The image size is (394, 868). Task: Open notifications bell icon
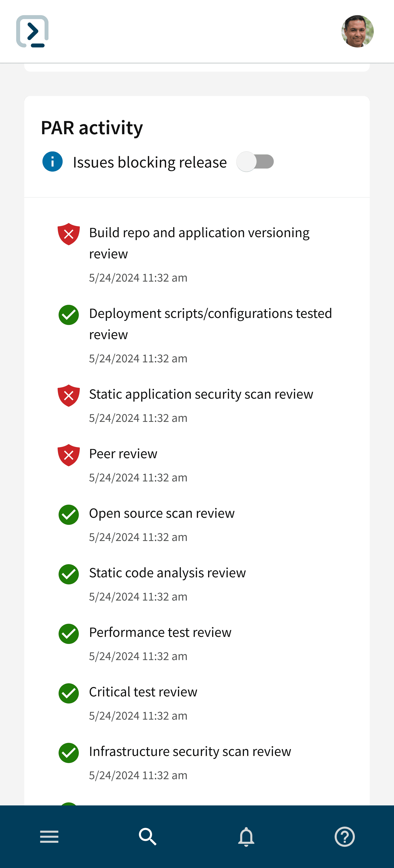click(x=246, y=837)
